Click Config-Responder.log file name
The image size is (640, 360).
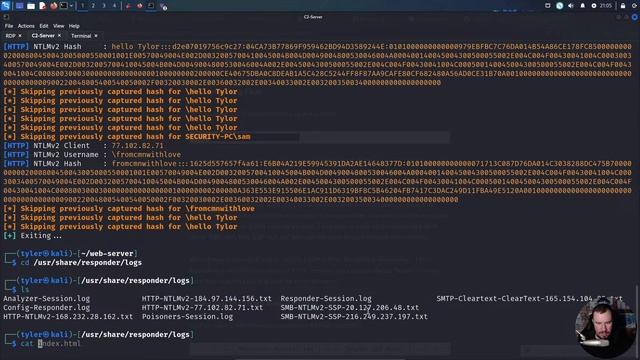47,307
